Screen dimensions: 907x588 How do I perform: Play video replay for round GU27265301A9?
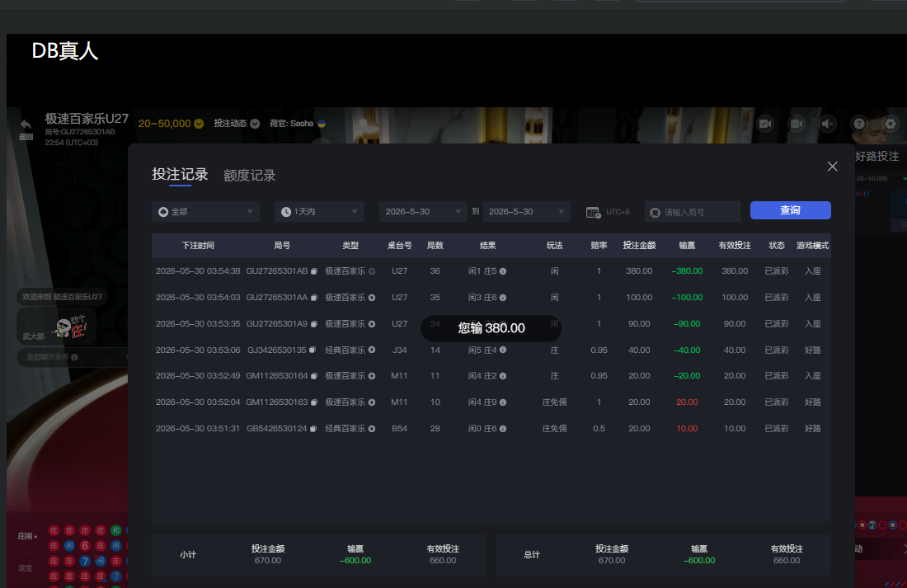coord(372,324)
